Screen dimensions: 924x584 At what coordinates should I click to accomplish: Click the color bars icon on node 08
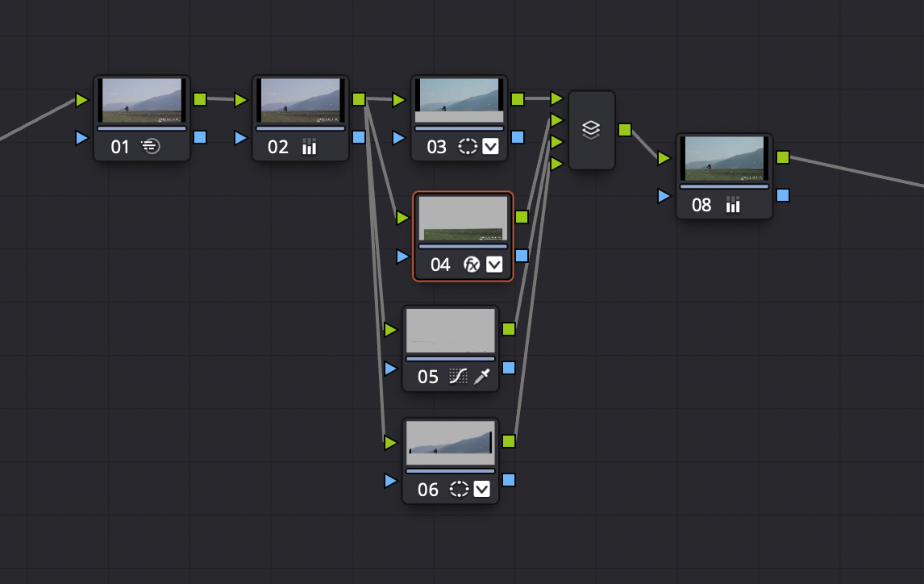pos(732,205)
